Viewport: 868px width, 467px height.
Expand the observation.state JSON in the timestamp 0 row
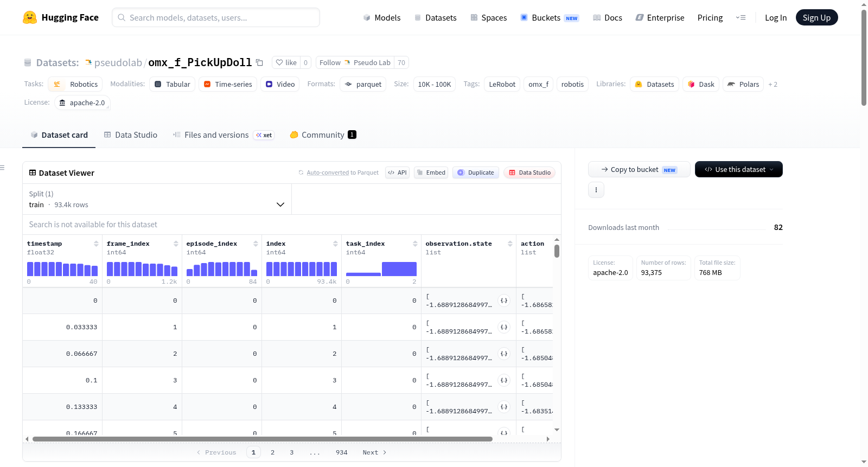coord(504,300)
